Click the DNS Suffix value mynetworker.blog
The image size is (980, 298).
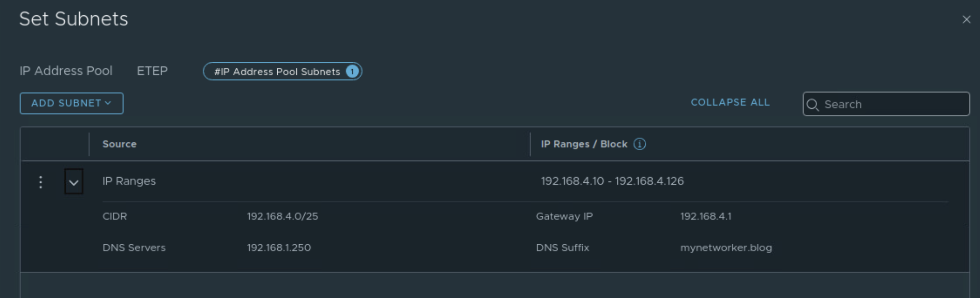[726, 248]
